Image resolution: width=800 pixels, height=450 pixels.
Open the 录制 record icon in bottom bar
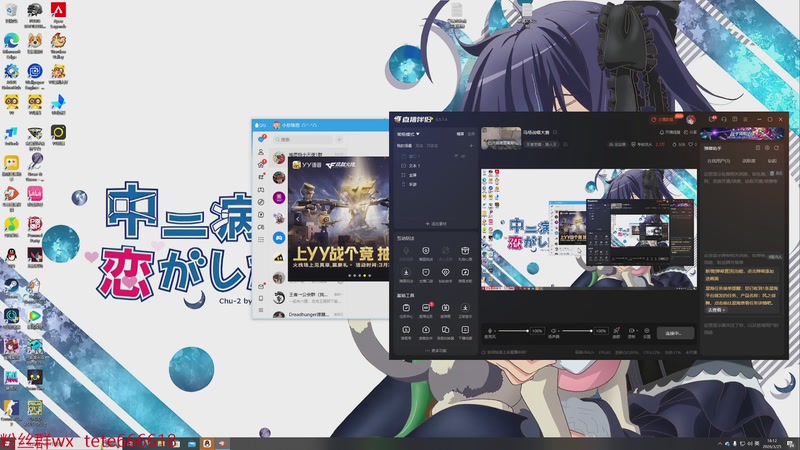632,333
